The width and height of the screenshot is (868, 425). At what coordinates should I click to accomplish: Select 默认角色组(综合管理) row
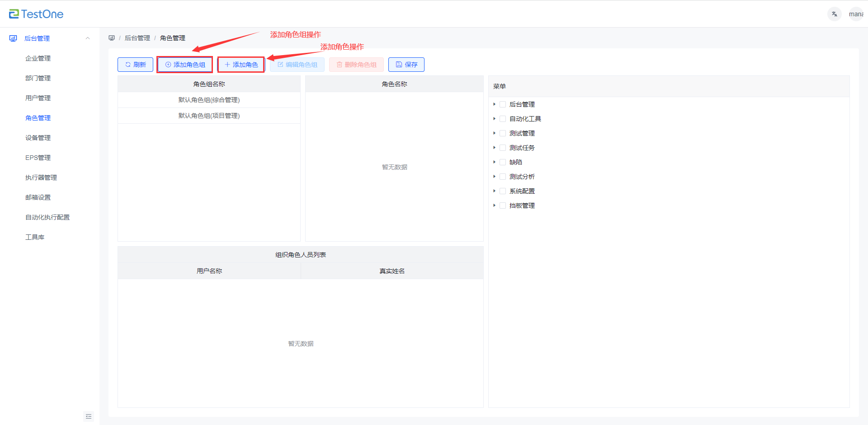point(209,100)
